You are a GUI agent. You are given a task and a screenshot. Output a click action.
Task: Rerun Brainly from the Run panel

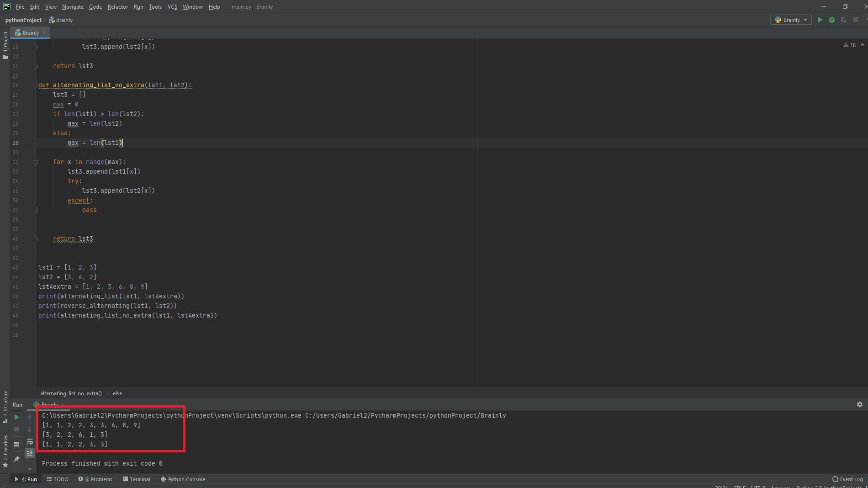pyautogui.click(x=16, y=417)
